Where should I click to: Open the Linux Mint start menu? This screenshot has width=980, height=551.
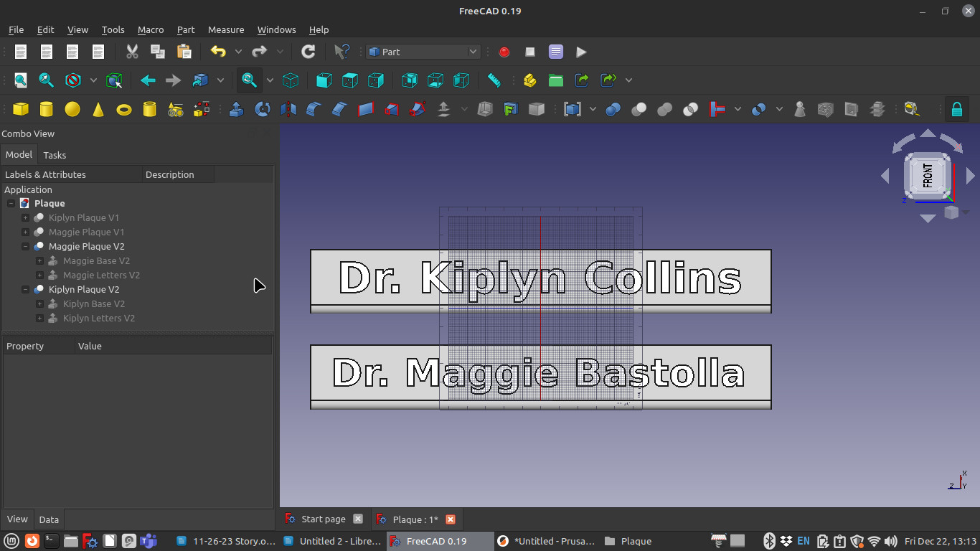(13, 541)
